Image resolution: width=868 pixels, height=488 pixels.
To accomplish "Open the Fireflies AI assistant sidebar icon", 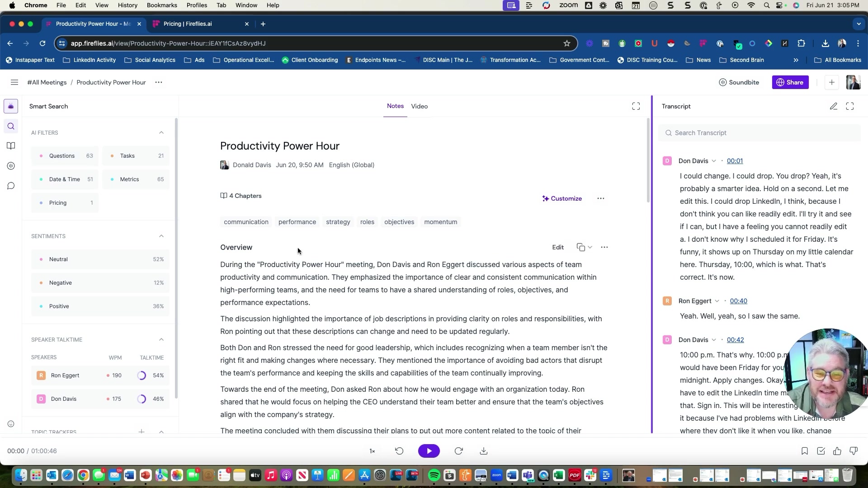I will [x=11, y=106].
